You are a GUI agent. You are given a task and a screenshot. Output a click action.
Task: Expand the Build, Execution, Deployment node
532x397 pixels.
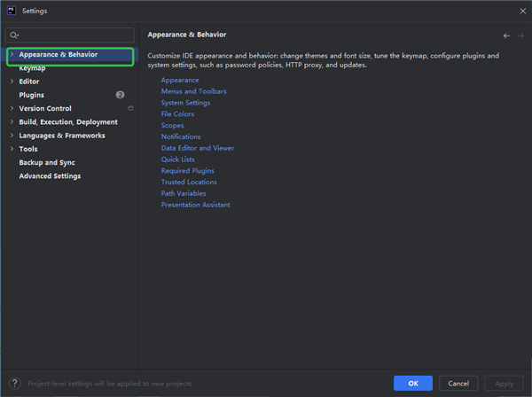pyautogui.click(x=11, y=122)
